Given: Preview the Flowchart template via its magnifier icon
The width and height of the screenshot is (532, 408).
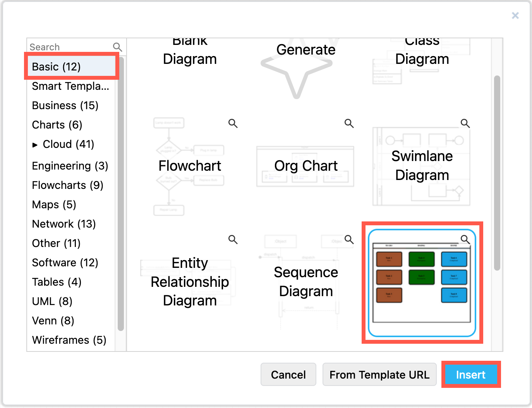Looking at the screenshot, I should tap(233, 123).
